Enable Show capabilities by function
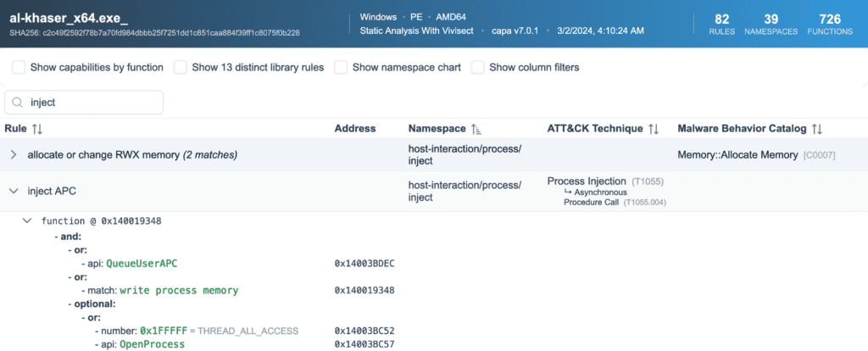The height and width of the screenshot is (351, 868). (19, 67)
